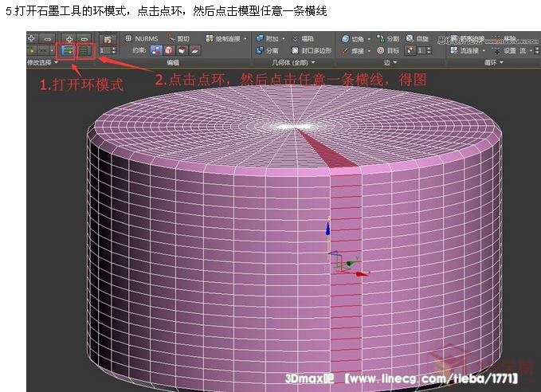Activate 绘制连接 (Paint Connect) tool

(223, 39)
